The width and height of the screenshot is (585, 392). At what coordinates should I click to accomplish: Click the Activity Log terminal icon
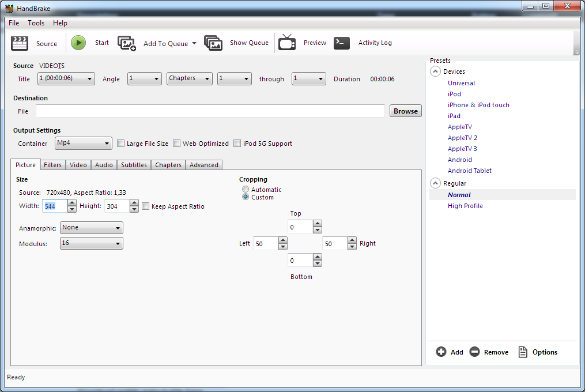(x=341, y=43)
